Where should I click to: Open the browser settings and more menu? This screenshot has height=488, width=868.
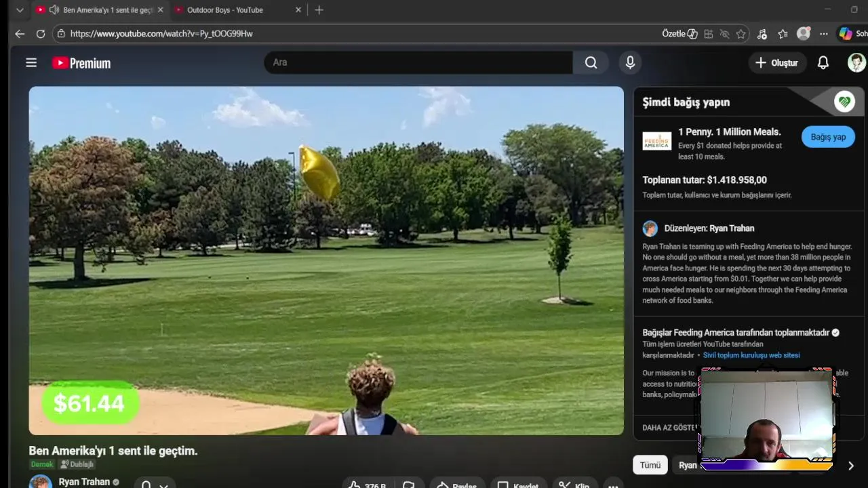pyautogui.click(x=823, y=34)
